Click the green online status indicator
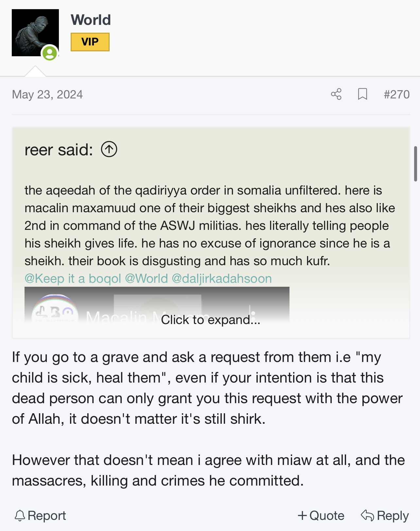This screenshot has height=531, width=420. [x=50, y=53]
